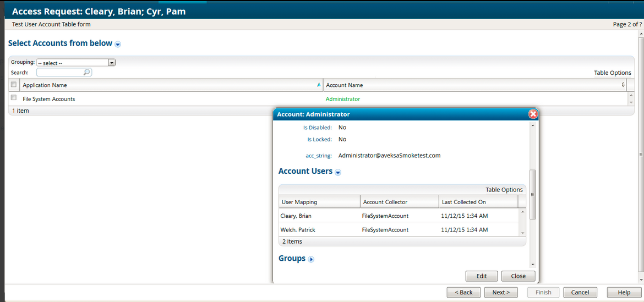The image size is (644, 302).
Task: Click the dialog's vertical scrollbar thumb
Action: [x=532, y=195]
